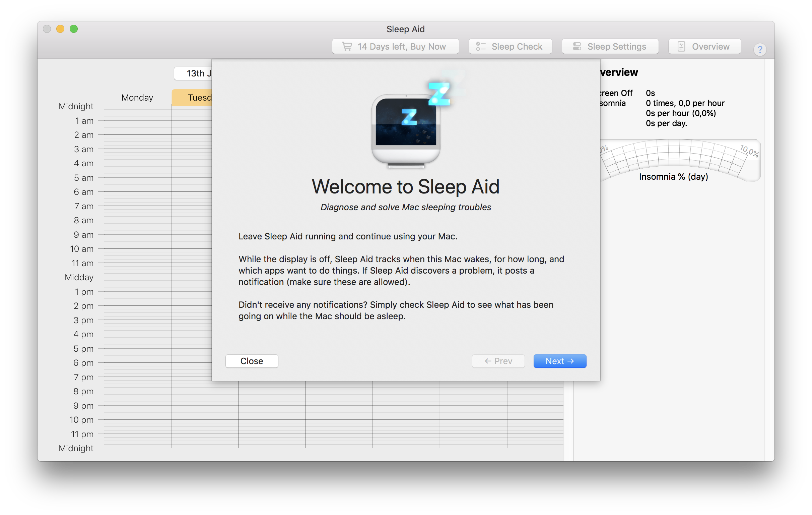Open the Sleep Check toolbar button

click(x=510, y=46)
